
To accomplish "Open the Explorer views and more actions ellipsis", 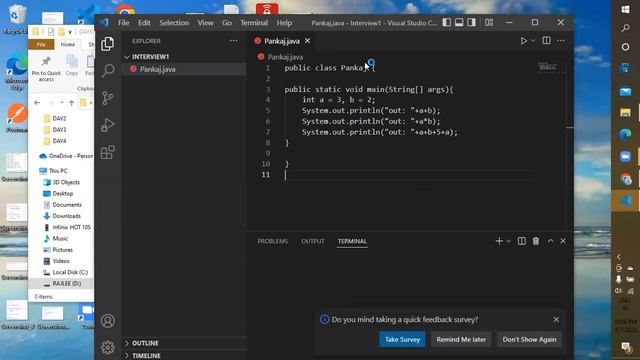I will pos(233,41).
